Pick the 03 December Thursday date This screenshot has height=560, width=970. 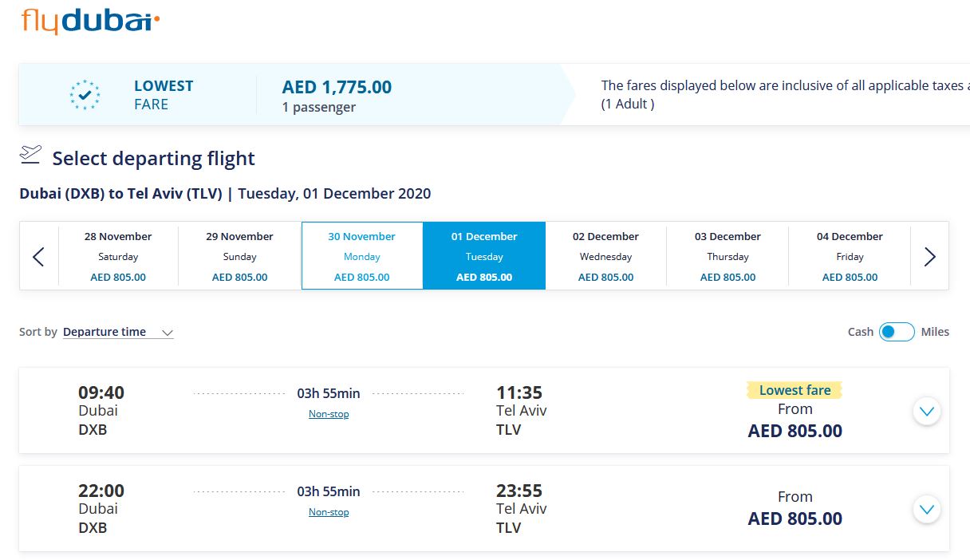pos(727,256)
